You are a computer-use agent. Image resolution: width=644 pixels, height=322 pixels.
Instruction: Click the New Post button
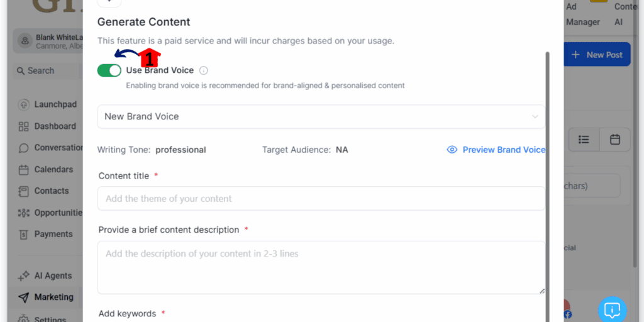click(x=597, y=55)
